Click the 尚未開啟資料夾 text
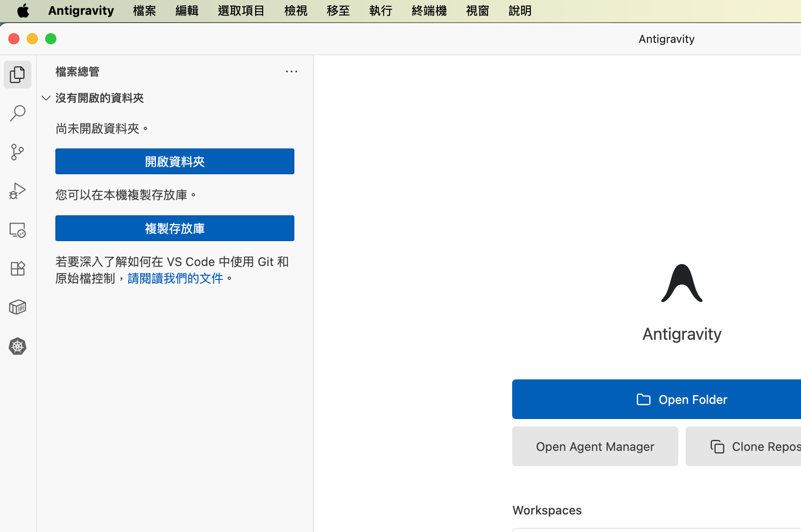The width and height of the screenshot is (801, 532). click(102, 129)
